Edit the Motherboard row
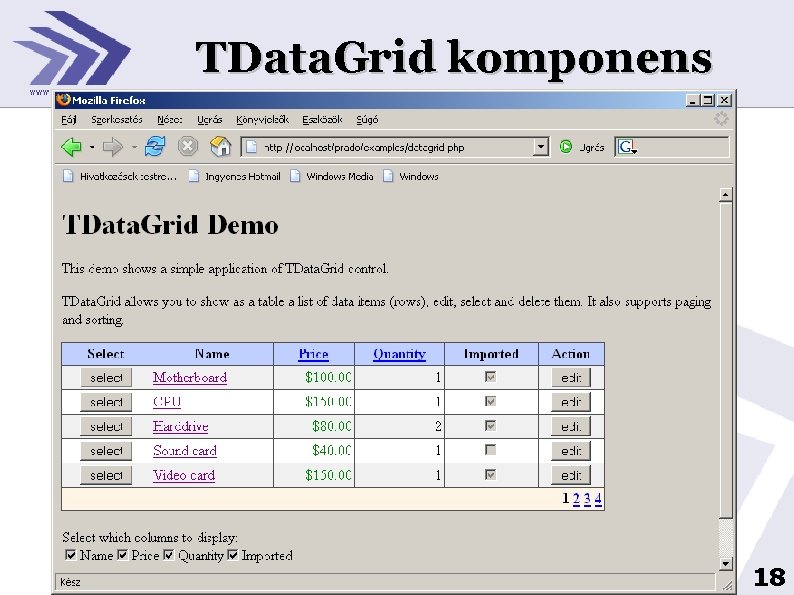 click(x=571, y=378)
